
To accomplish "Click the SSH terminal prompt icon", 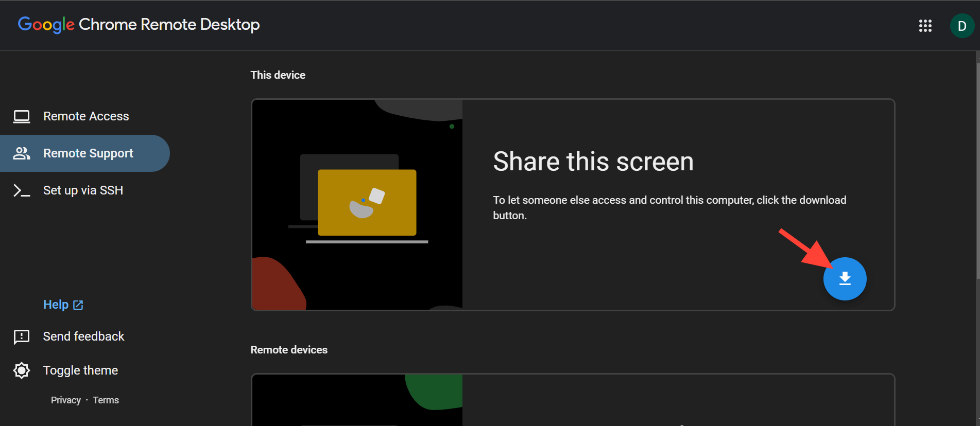I will (x=22, y=190).
